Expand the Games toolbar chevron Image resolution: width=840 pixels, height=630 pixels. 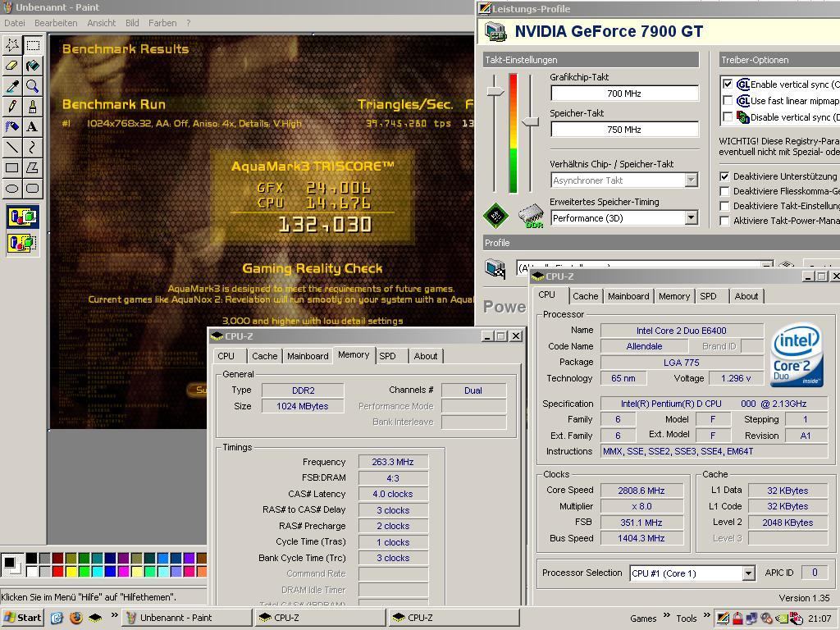tap(666, 615)
